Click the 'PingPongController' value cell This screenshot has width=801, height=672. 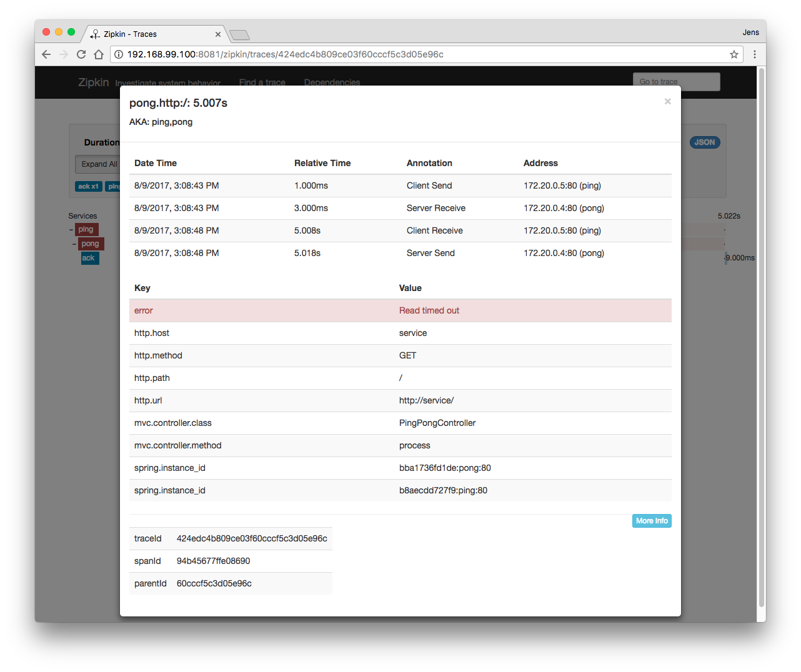click(x=437, y=423)
